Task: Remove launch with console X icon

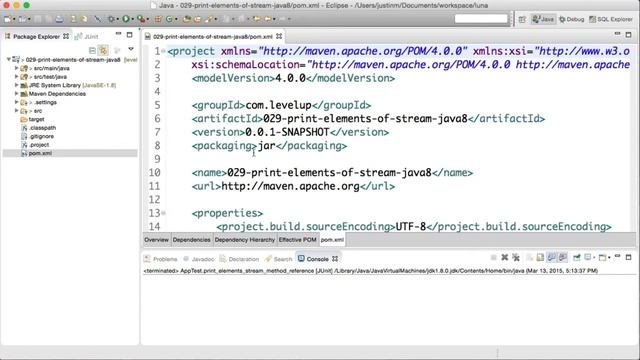Action: (504, 257)
